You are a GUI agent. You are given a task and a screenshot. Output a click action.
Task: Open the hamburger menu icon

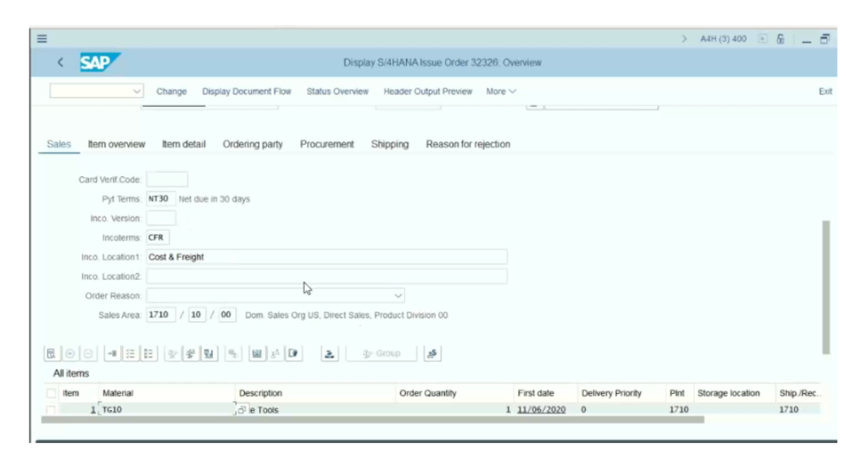coord(42,39)
